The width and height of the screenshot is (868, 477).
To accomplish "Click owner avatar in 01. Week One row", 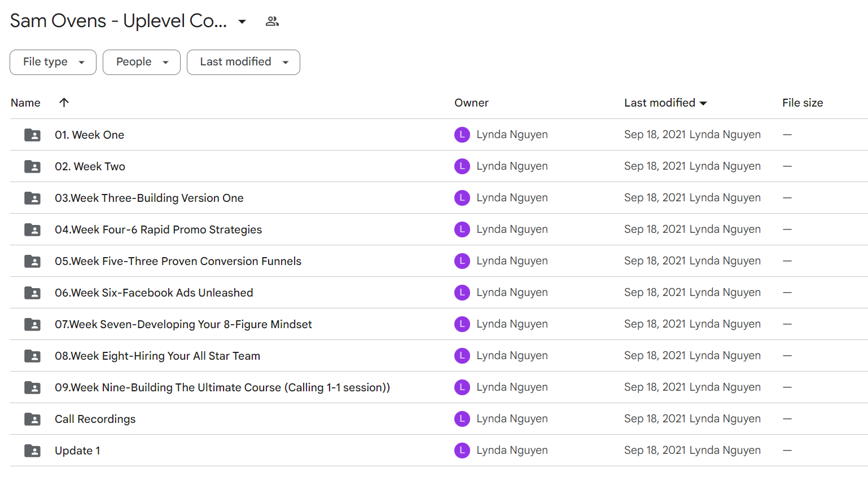I will point(462,135).
